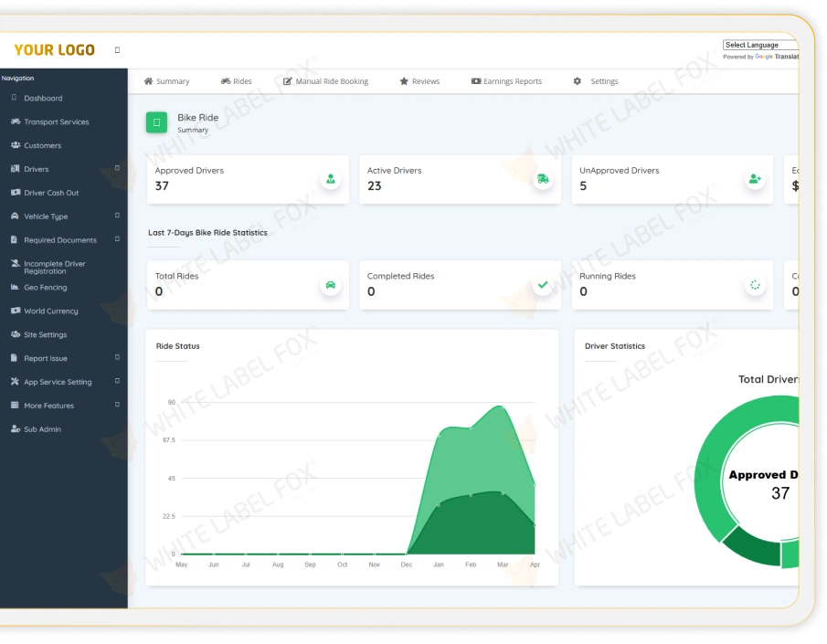Expand the Report Issue submenu arrow
This screenshot has height=644, width=827.
tap(117, 357)
